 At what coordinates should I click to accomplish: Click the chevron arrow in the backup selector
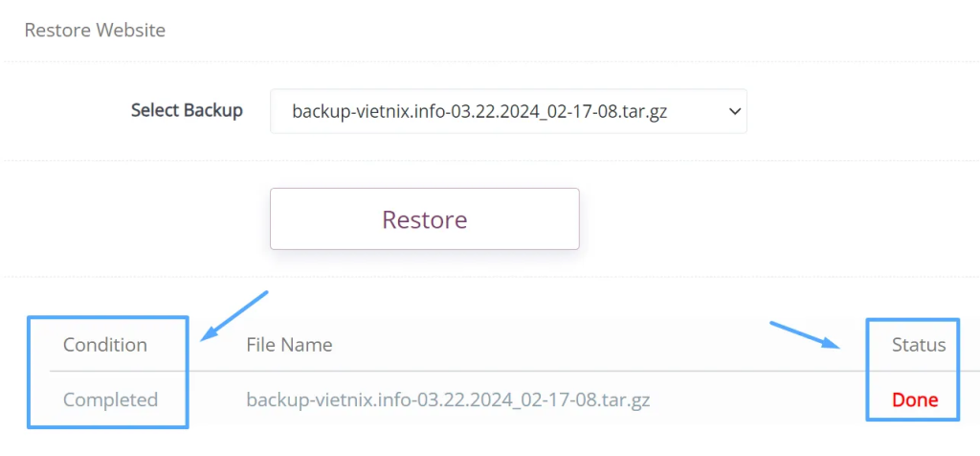click(734, 111)
